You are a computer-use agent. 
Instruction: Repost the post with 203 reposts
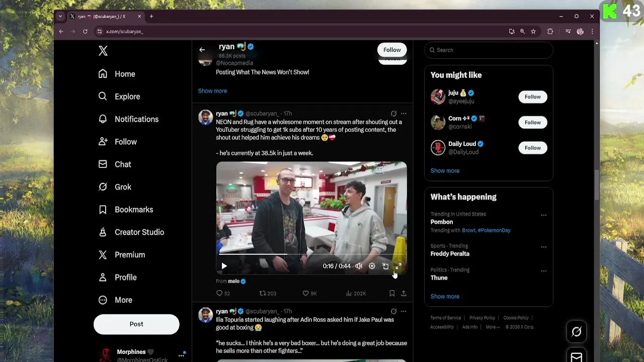coord(268,294)
